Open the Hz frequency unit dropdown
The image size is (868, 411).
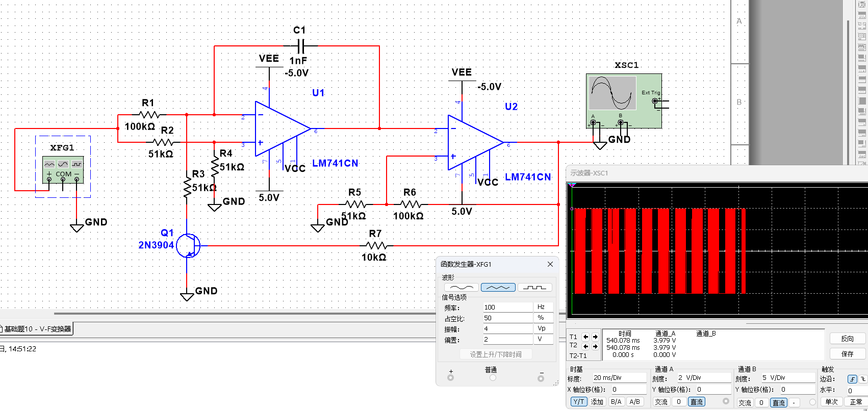[544, 307]
